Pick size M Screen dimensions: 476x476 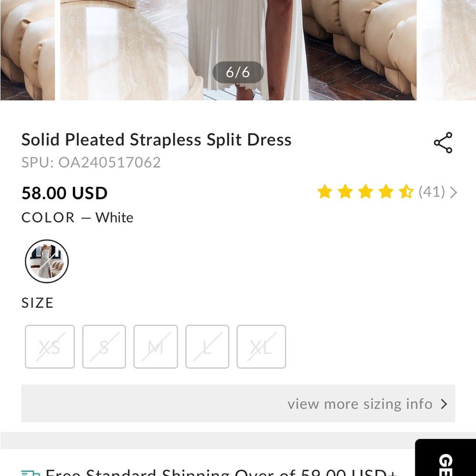pyautogui.click(x=156, y=347)
